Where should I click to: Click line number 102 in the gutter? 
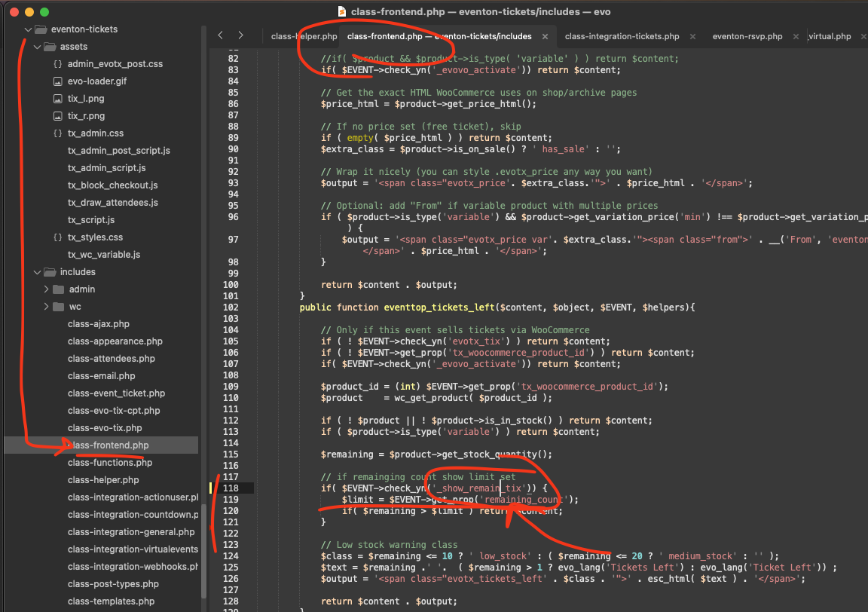(230, 308)
